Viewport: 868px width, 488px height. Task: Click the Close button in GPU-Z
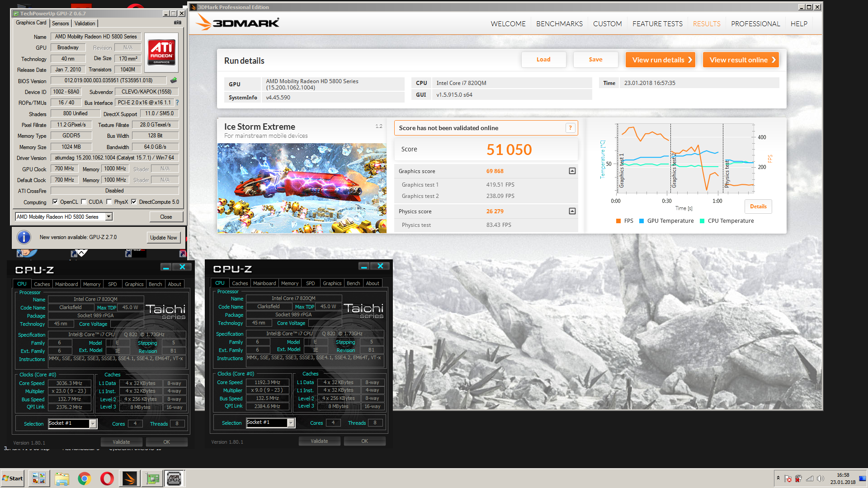coord(166,217)
